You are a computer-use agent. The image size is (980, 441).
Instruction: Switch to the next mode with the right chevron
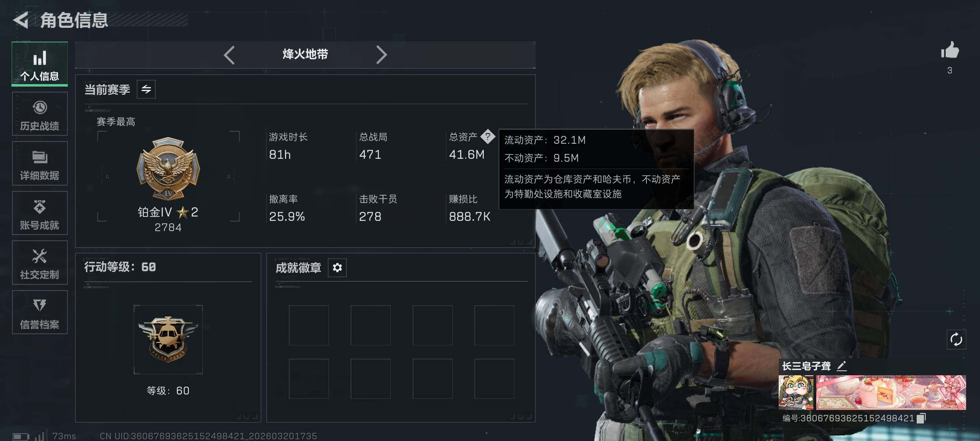click(381, 55)
